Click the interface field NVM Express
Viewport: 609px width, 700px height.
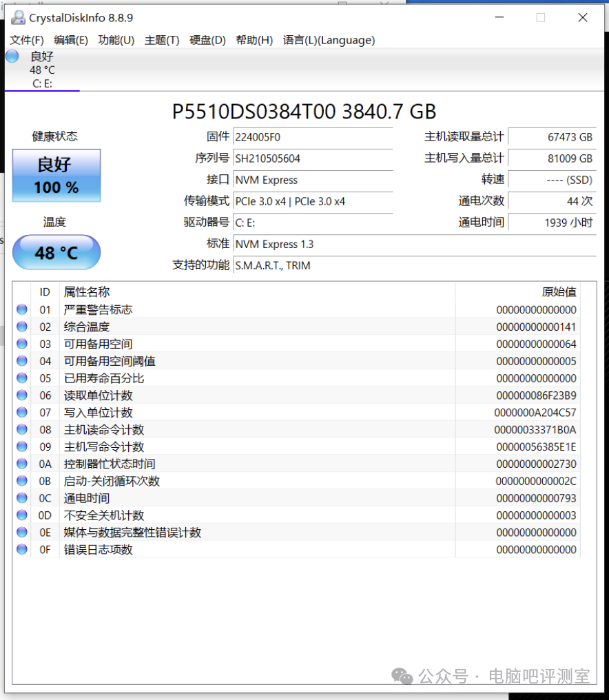click(313, 180)
